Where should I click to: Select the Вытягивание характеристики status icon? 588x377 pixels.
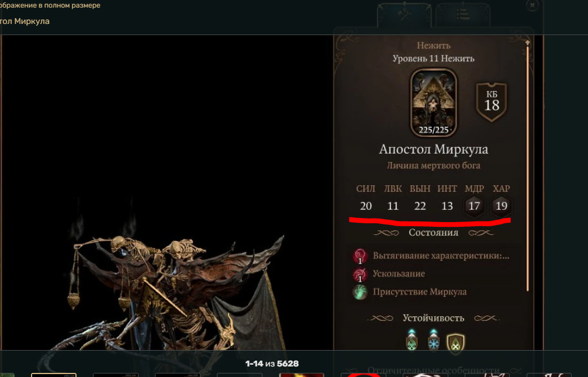point(360,256)
